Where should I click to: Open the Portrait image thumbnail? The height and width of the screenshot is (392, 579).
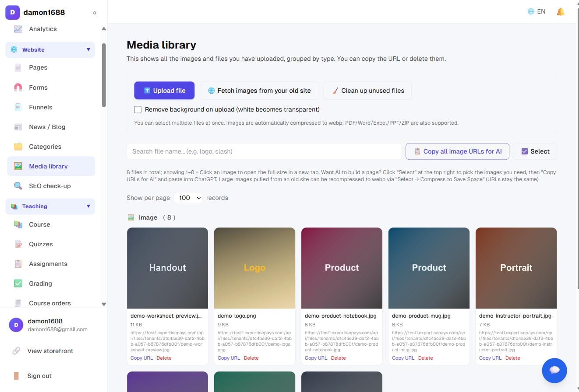516,268
